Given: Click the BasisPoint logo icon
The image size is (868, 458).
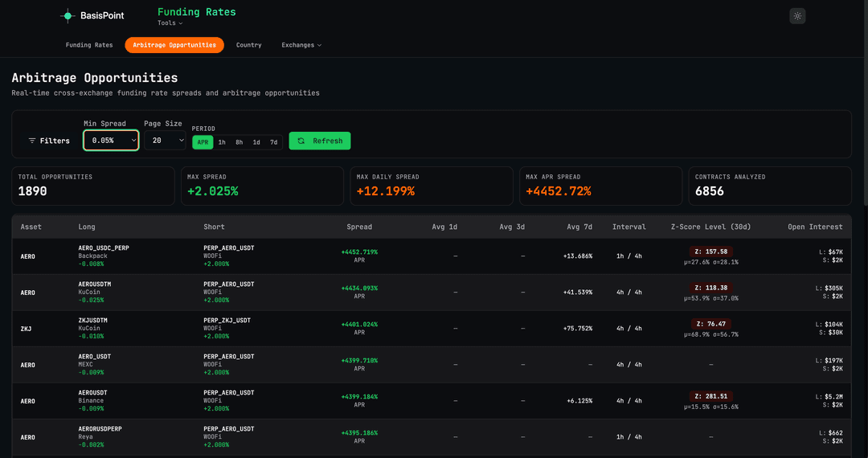Looking at the screenshot, I should tap(68, 15).
